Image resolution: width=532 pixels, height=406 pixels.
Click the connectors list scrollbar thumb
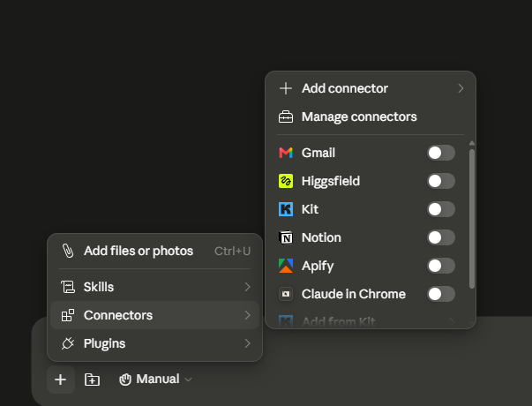pyautogui.click(x=472, y=219)
